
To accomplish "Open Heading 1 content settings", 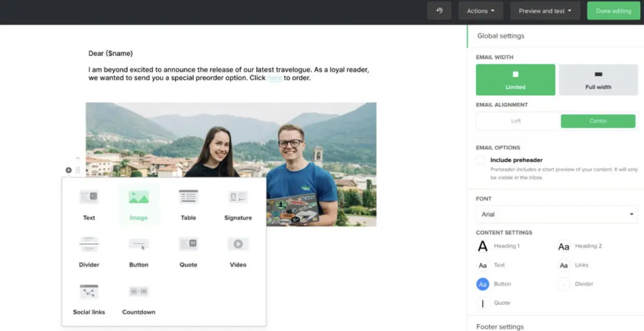I will 498,246.
